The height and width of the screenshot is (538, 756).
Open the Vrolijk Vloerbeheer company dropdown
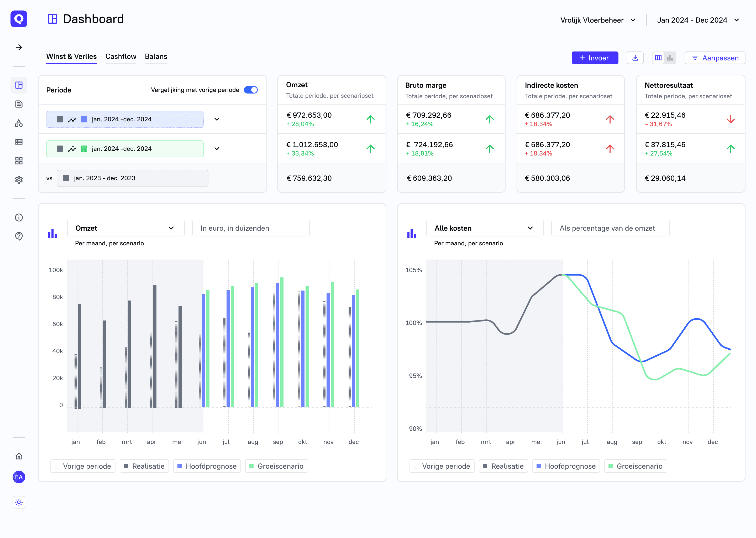coord(598,20)
